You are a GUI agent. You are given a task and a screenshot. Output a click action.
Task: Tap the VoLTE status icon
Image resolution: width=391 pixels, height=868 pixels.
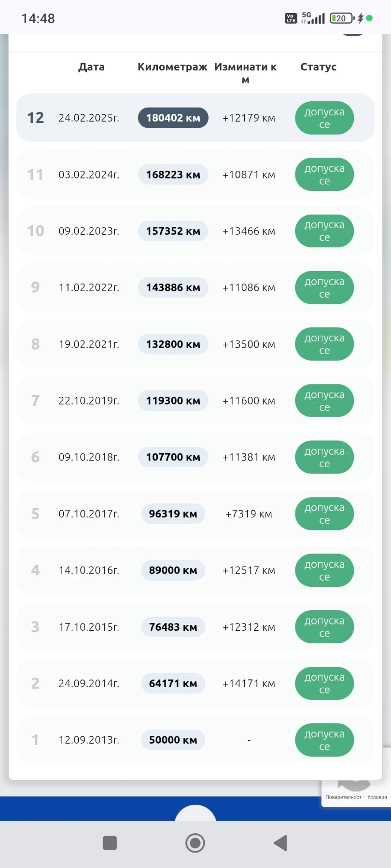coord(291,18)
